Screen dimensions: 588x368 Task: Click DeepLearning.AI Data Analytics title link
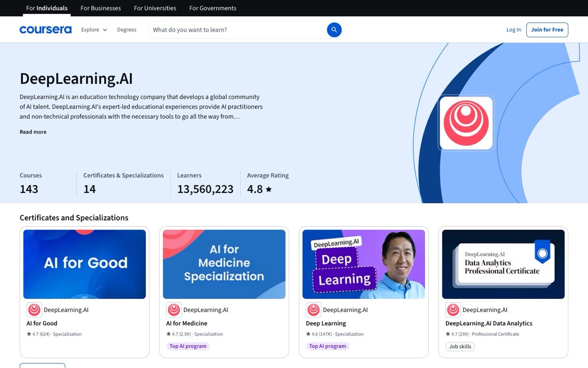489,323
